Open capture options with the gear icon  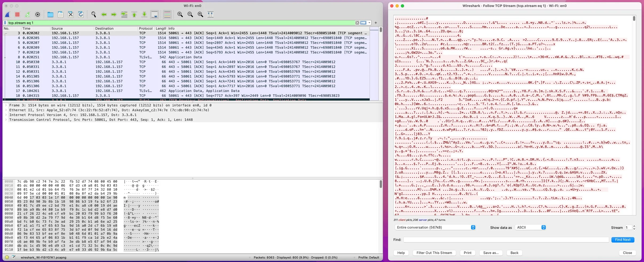[x=37, y=14]
